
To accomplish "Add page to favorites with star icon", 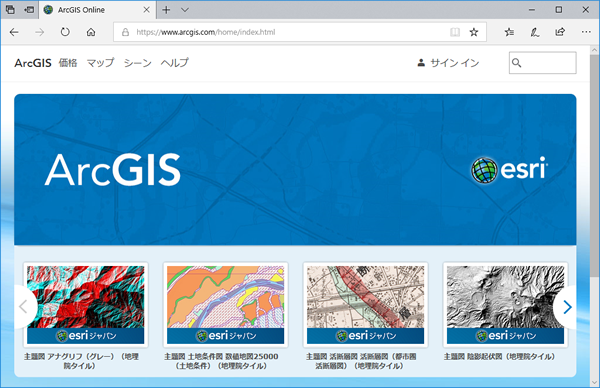I will [x=474, y=32].
